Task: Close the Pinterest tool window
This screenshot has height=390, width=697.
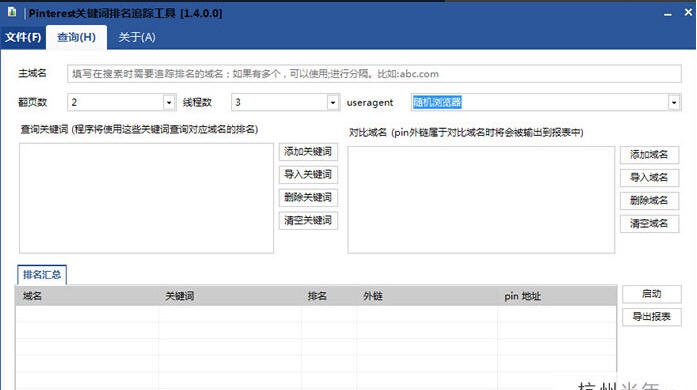Action: pos(688,12)
